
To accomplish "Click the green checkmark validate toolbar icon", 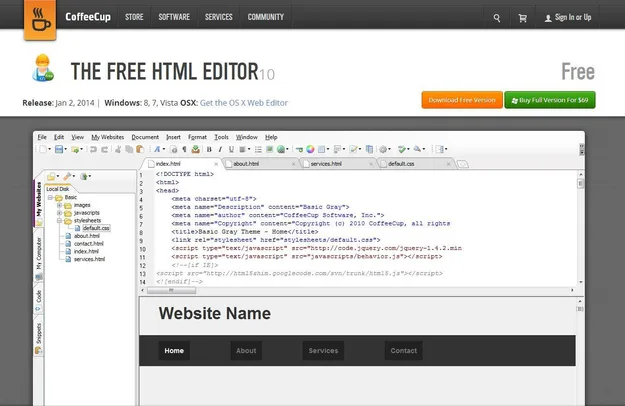I will click(402, 149).
